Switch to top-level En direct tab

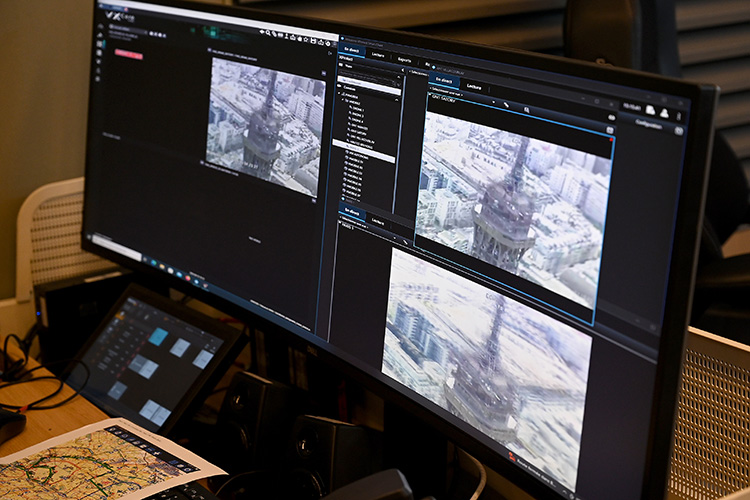click(x=352, y=50)
